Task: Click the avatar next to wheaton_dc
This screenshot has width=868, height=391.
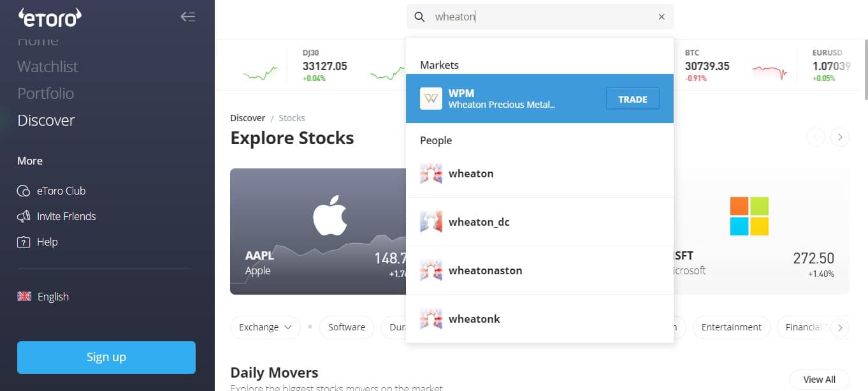Action: 431,222
